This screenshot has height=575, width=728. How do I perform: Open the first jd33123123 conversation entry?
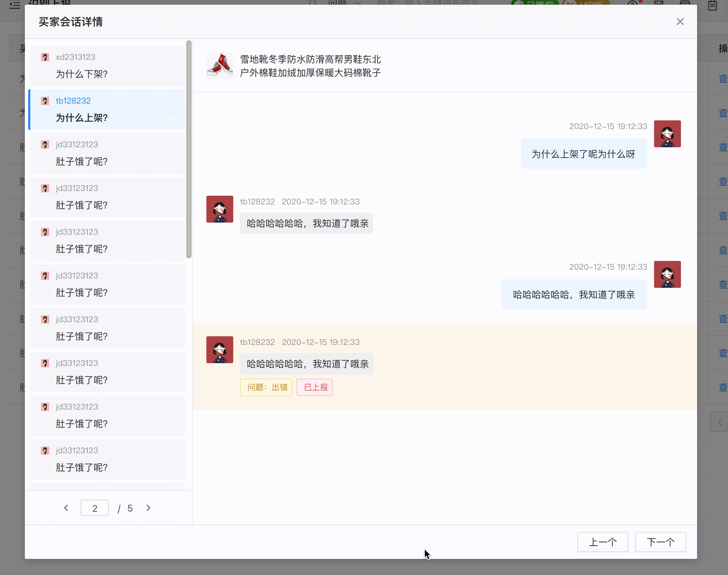[x=108, y=153]
